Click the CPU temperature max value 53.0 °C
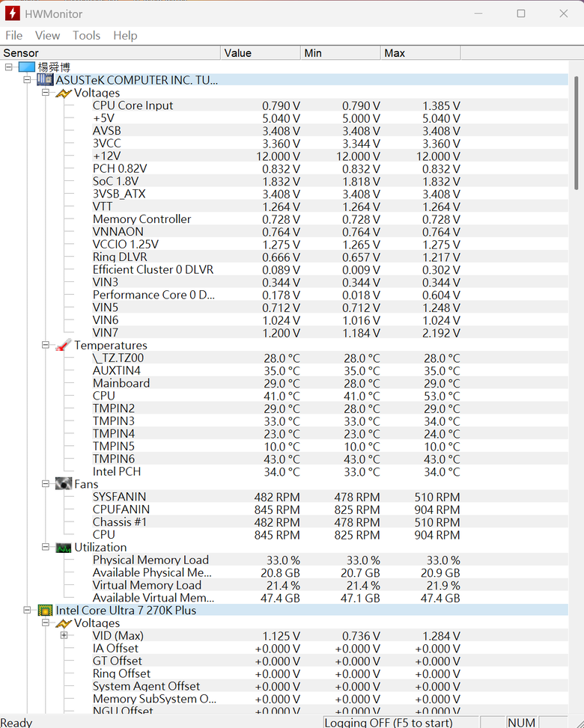The height and width of the screenshot is (728, 584). (x=441, y=396)
